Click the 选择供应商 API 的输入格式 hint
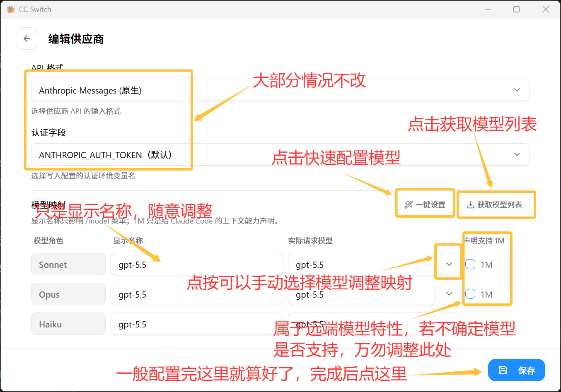 [76, 111]
